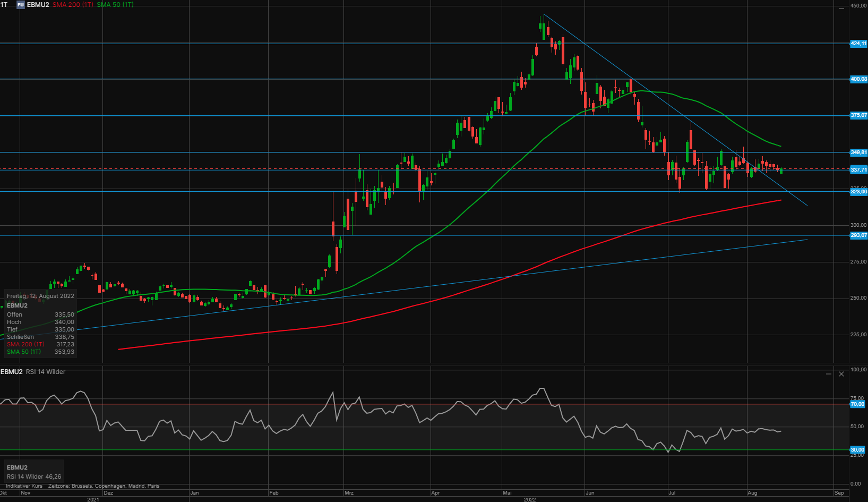Click the 337,71 current price tag
868x502 pixels.
coord(858,170)
